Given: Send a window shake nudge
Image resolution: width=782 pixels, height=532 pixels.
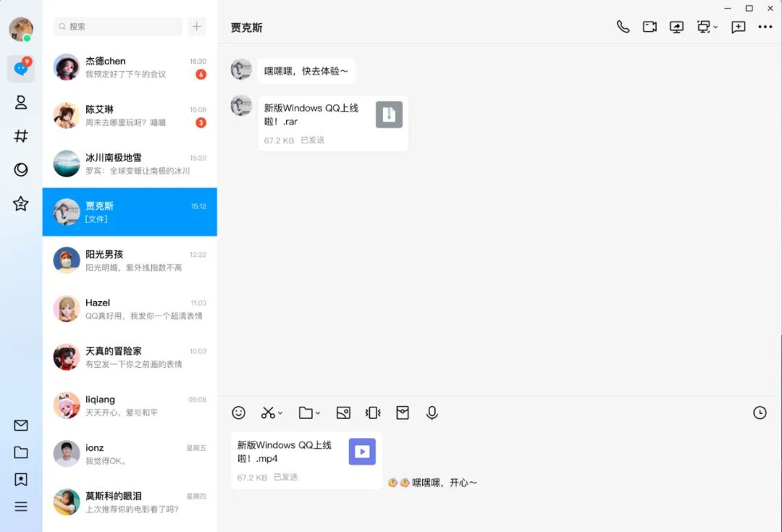Looking at the screenshot, I should [x=373, y=413].
